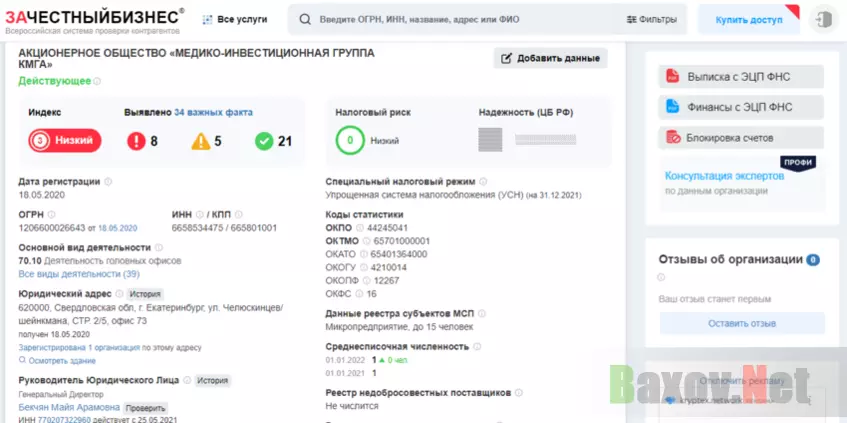Open the Фильтры options
Viewport: 847px width, 423px height.
coord(651,19)
